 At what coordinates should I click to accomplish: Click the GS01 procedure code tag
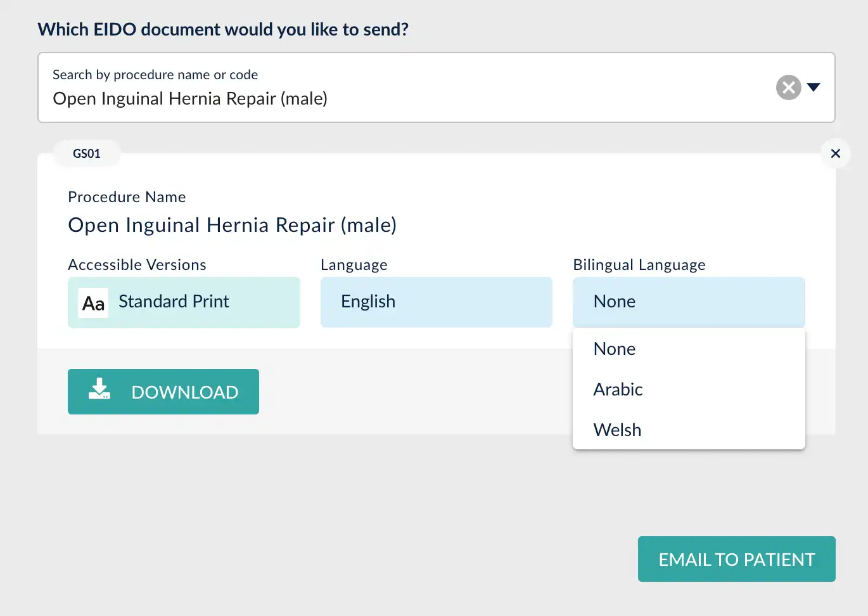pyautogui.click(x=87, y=153)
